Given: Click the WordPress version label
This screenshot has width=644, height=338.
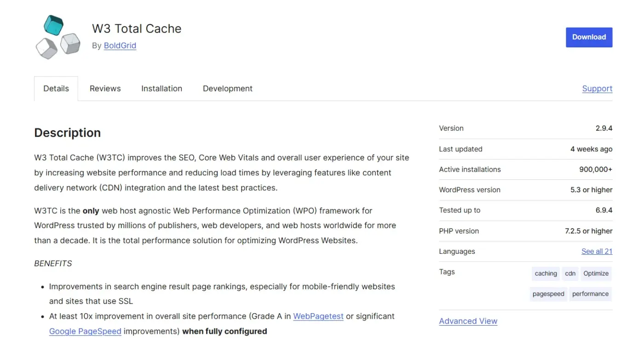Looking at the screenshot, I should tap(470, 190).
